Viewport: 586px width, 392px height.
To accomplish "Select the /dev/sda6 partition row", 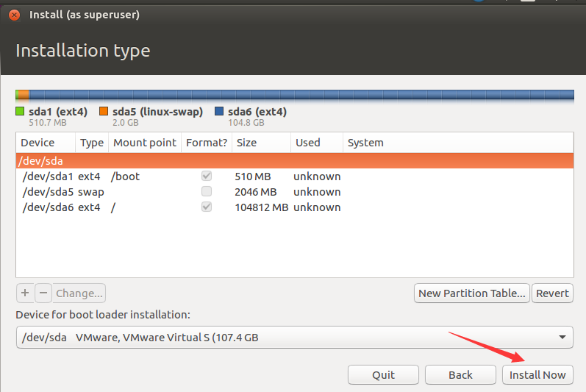I will [295, 207].
